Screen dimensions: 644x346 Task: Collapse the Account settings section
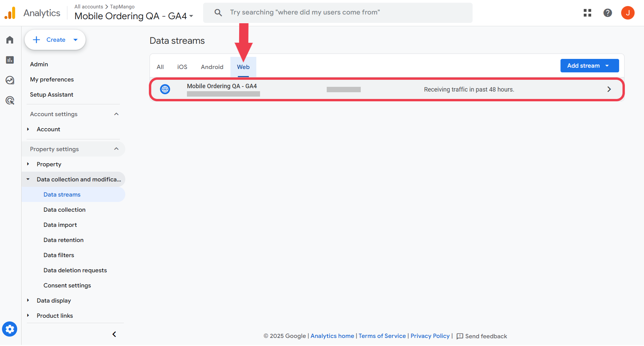[x=116, y=114]
